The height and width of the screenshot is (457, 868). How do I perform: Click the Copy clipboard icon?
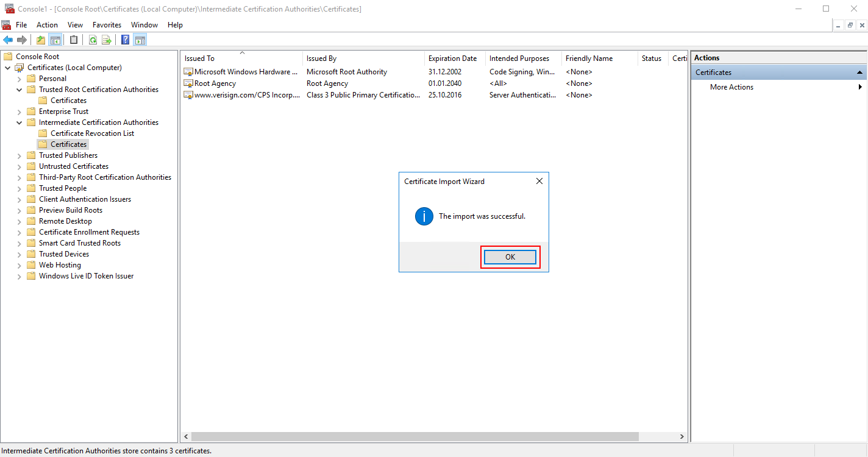pyautogui.click(x=74, y=40)
